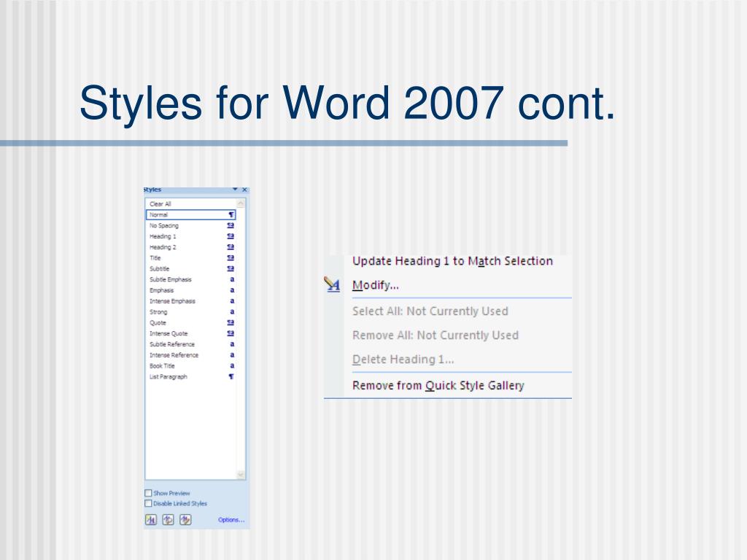
Task: Click the linked style icon beside Subtitle
Action: (x=231, y=268)
